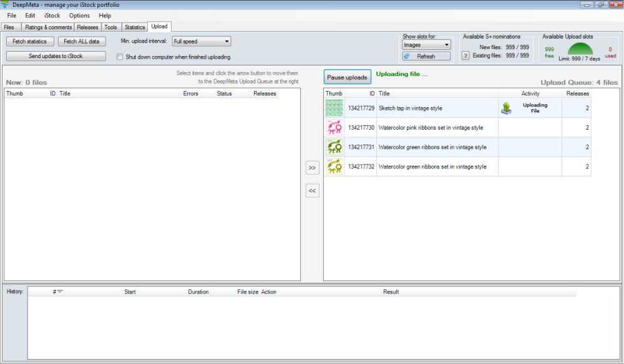The height and width of the screenshot is (364, 624).
Task: Click the Activity column header
Action: click(530, 93)
